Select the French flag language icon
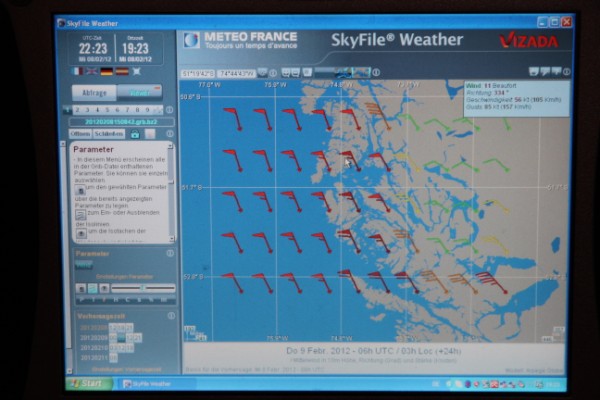The height and width of the screenshot is (400, 600). pos(77,71)
